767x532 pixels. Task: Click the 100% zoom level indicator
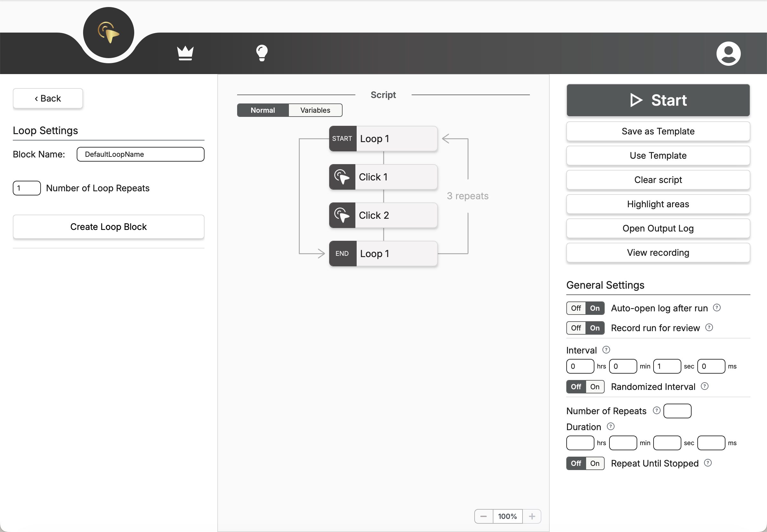tap(507, 516)
